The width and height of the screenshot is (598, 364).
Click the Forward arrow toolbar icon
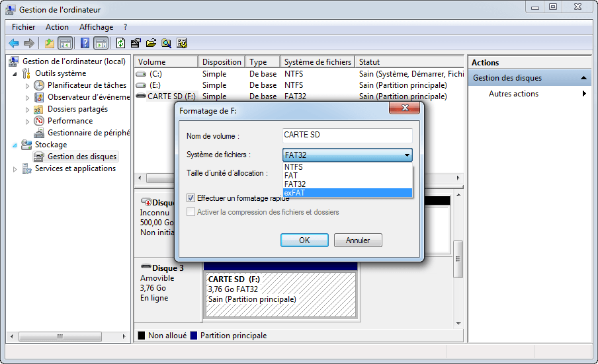(x=29, y=44)
